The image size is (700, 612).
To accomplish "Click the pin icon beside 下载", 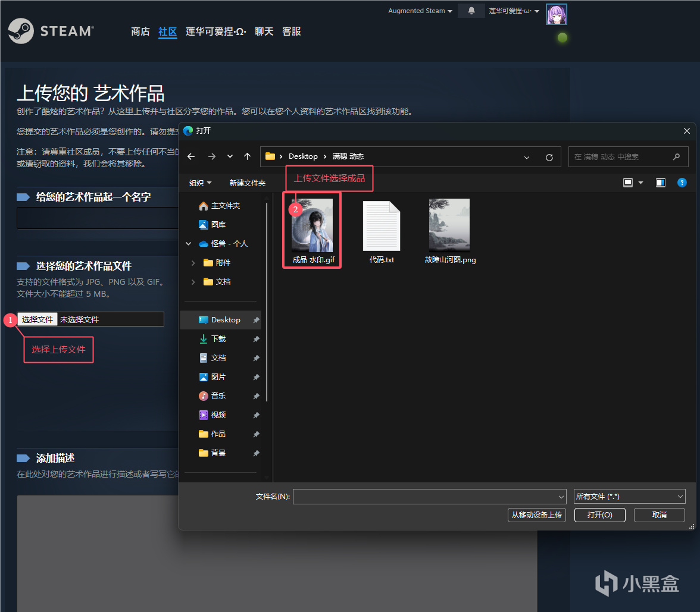I will [256, 339].
